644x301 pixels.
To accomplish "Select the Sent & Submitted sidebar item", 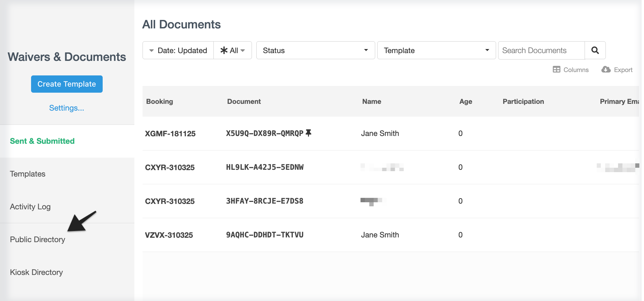I will pyautogui.click(x=67, y=141).
